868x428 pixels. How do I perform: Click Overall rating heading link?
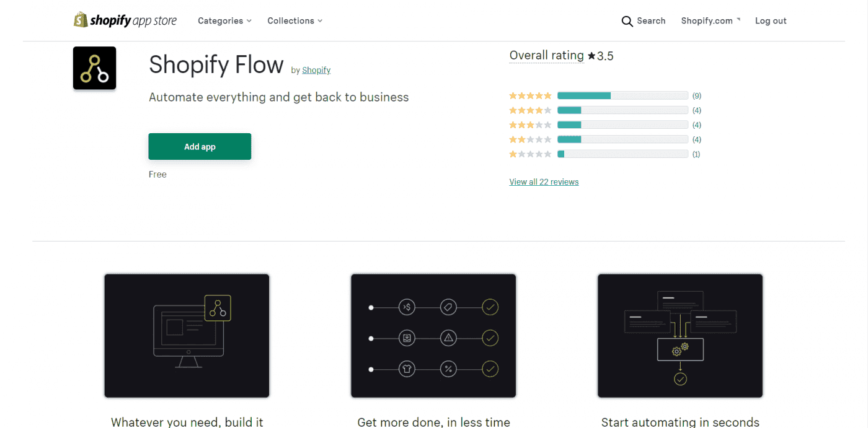tap(546, 56)
